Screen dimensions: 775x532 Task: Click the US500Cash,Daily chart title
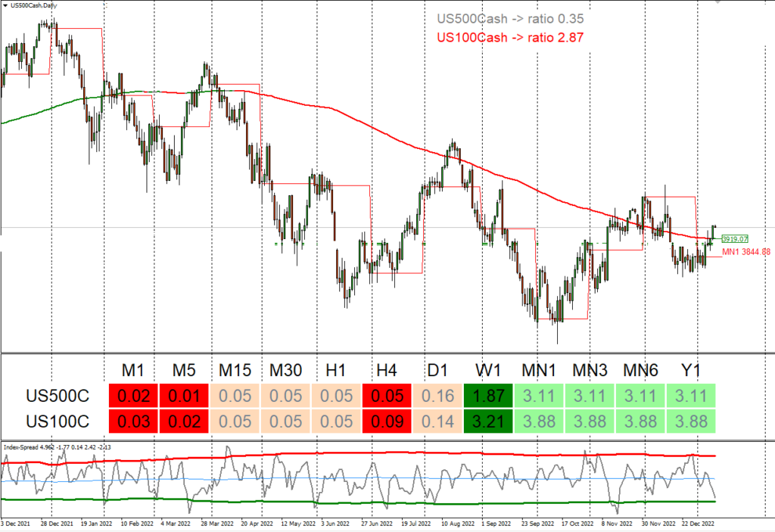33,5
